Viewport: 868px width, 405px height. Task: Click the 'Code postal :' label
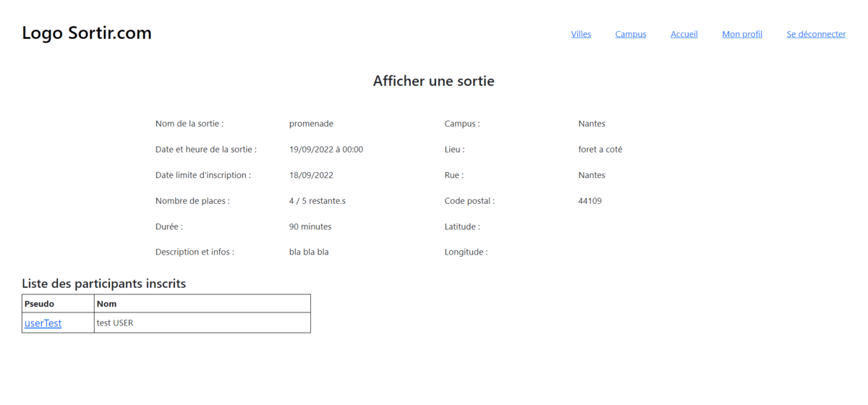coord(469,201)
